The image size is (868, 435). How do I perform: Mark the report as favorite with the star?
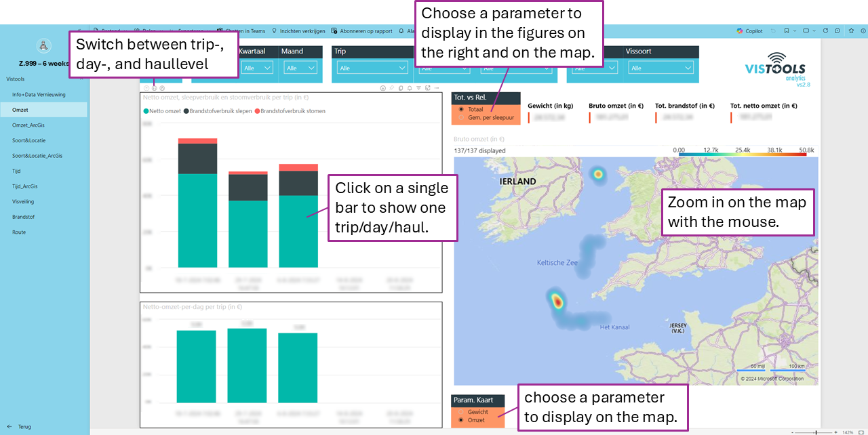[x=851, y=31]
